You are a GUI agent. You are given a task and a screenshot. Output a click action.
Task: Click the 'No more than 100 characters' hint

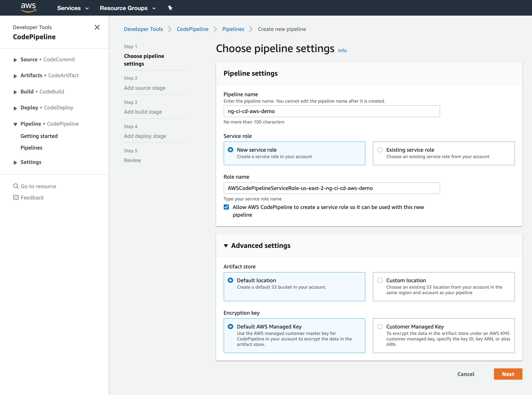click(254, 122)
